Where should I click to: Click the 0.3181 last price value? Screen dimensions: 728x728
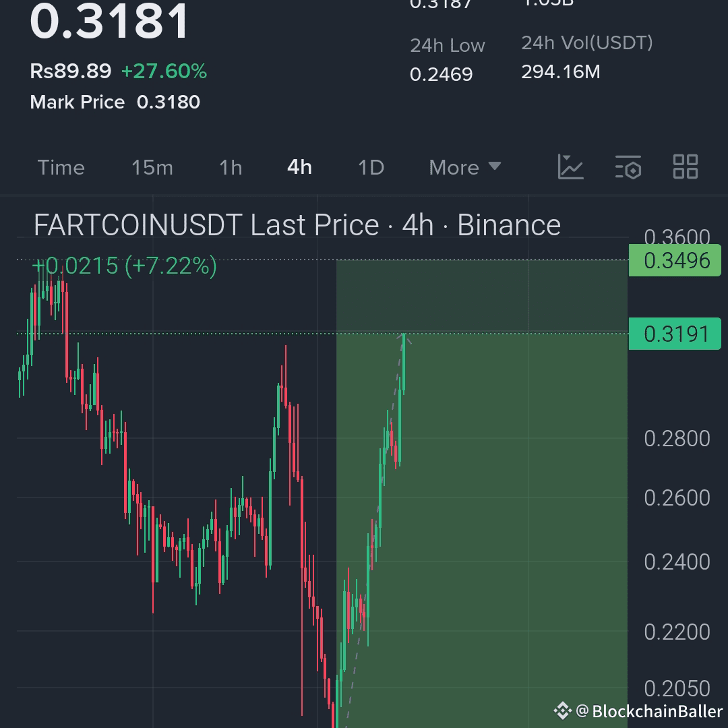click(x=109, y=22)
